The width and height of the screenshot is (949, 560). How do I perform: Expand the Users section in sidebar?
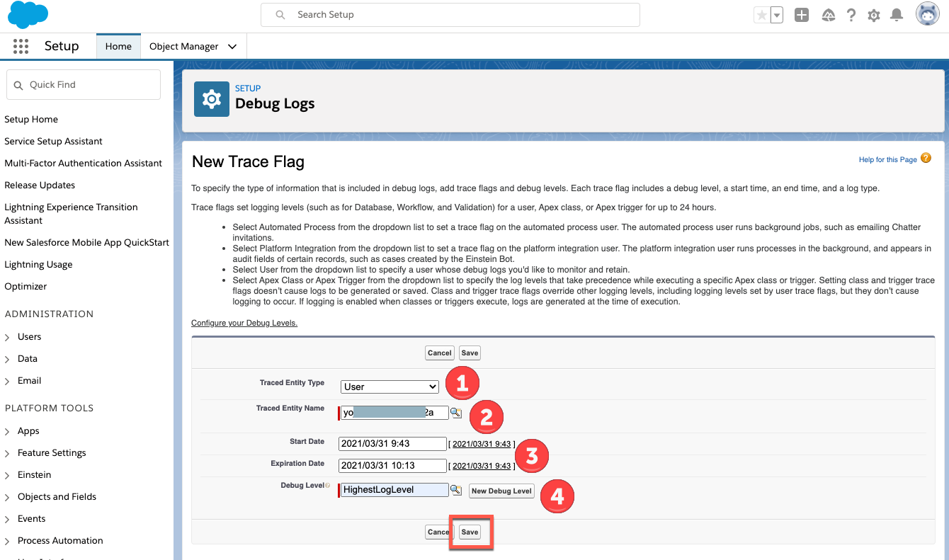(8, 337)
